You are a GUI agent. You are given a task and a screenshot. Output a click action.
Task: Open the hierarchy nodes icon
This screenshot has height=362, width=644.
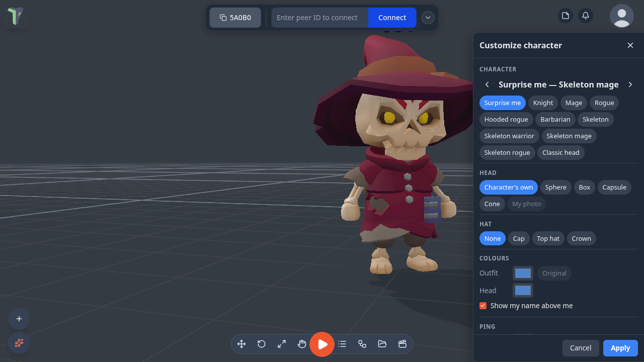(x=362, y=344)
